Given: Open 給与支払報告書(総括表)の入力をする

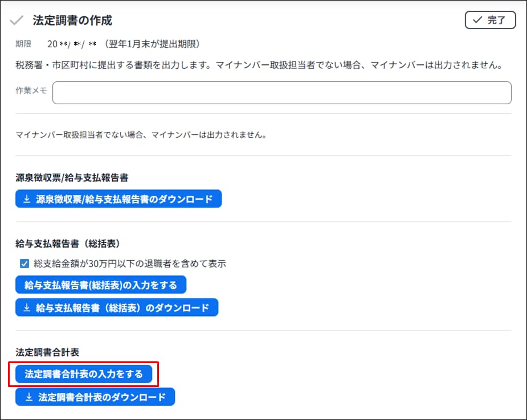Looking at the screenshot, I should [x=101, y=285].
